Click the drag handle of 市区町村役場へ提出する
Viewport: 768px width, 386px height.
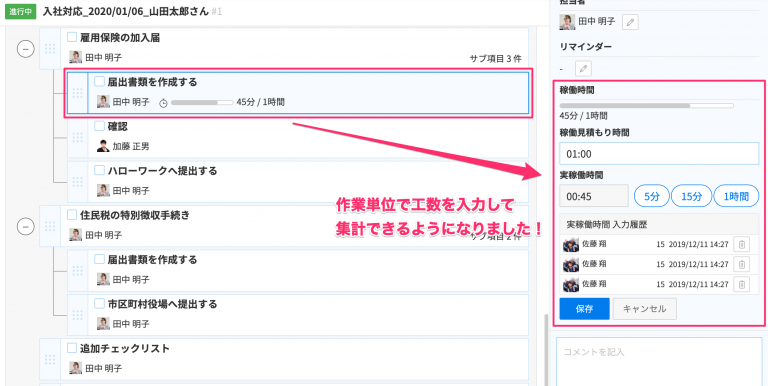pos(77,314)
